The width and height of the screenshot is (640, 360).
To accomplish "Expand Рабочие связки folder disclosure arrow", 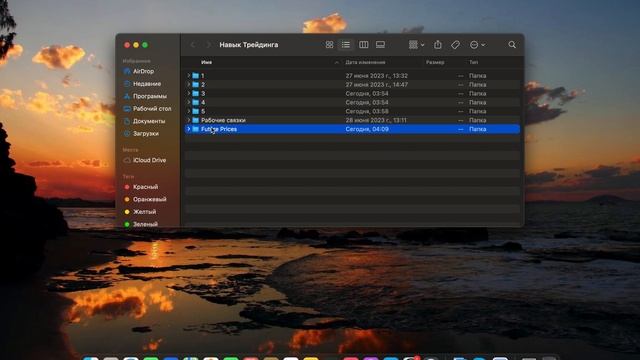I will (x=189, y=120).
